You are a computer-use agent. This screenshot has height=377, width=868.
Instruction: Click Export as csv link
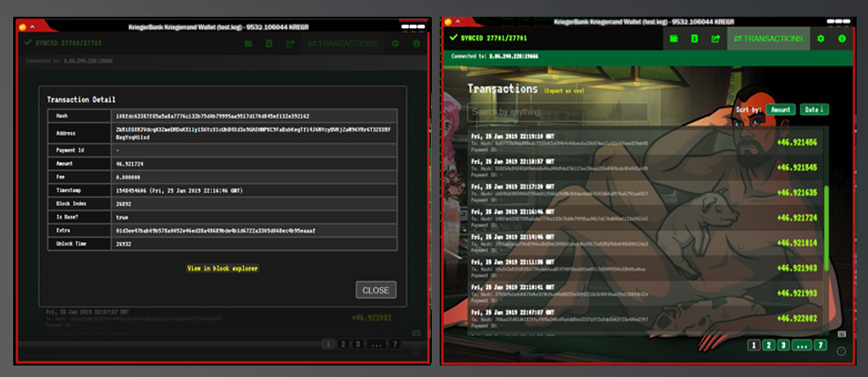(x=563, y=90)
